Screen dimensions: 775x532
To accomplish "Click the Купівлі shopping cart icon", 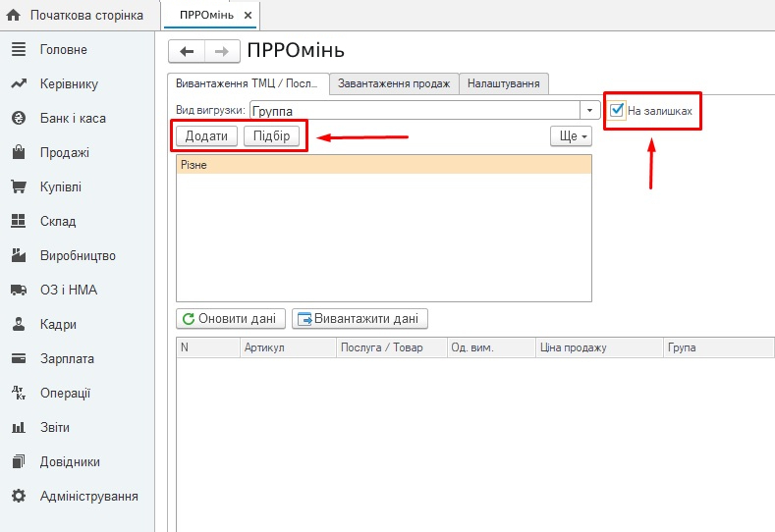I will point(18,186).
